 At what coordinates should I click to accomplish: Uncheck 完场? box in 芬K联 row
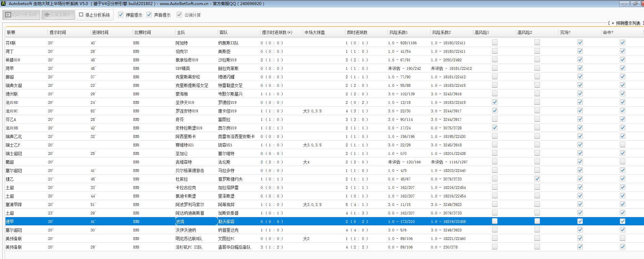(x=580, y=43)
